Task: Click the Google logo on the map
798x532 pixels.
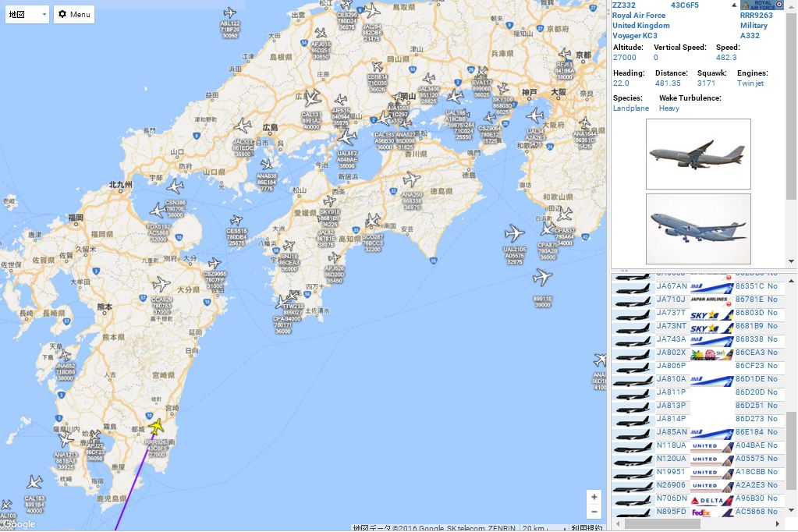Action: point(20,524)
